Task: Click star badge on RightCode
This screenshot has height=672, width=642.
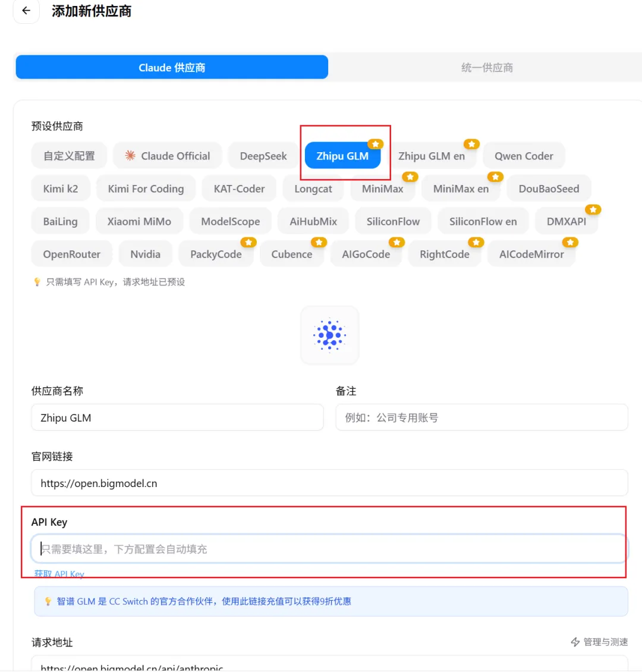Action: (476, 243)
